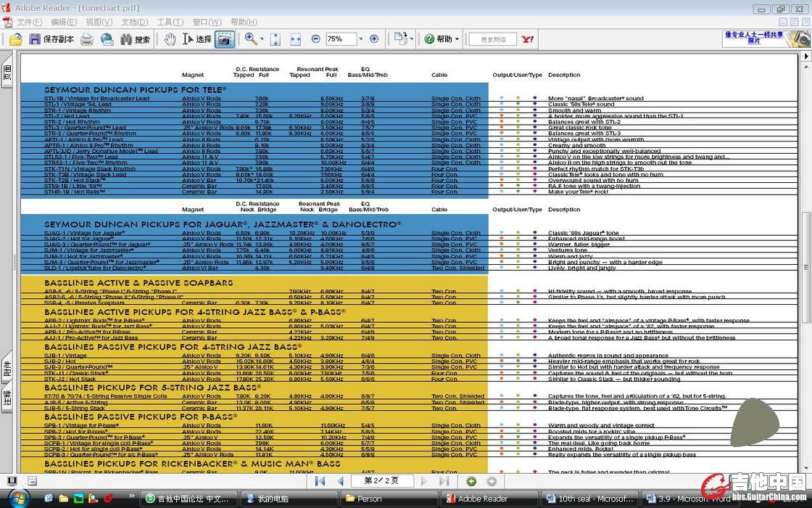
Task: Toggle the Snapshot camera tool
Action: click(224, 39)
